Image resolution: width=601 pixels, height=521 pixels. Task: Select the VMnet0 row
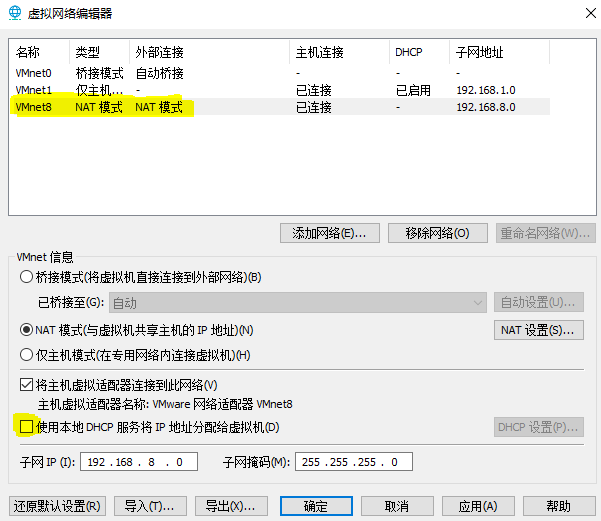tap(279, 73)
